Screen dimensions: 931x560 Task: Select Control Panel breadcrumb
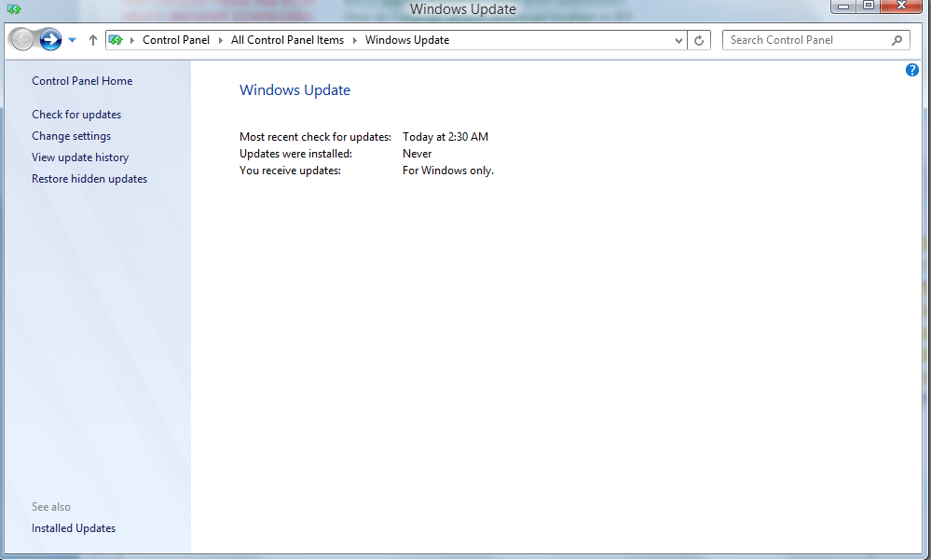tap(176, 40)
